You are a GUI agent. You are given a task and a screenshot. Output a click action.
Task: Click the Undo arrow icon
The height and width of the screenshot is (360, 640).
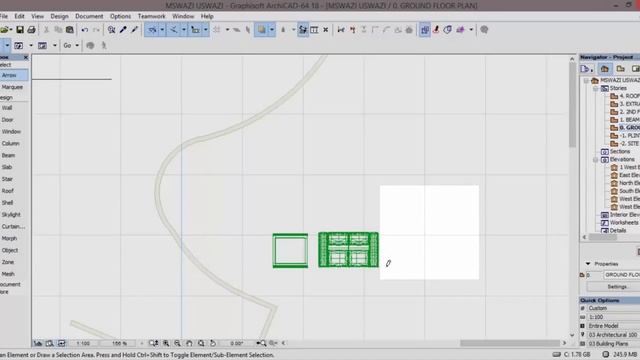click(x=84, y=30)
